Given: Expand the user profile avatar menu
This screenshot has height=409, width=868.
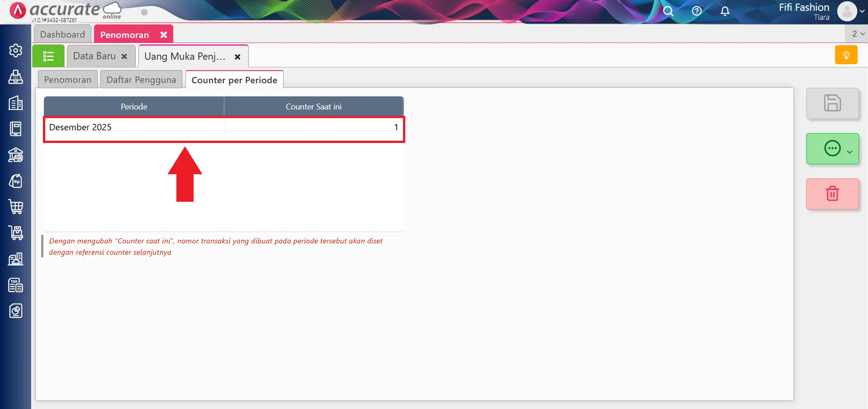Looking at the screenshot, I should (849, 11).
